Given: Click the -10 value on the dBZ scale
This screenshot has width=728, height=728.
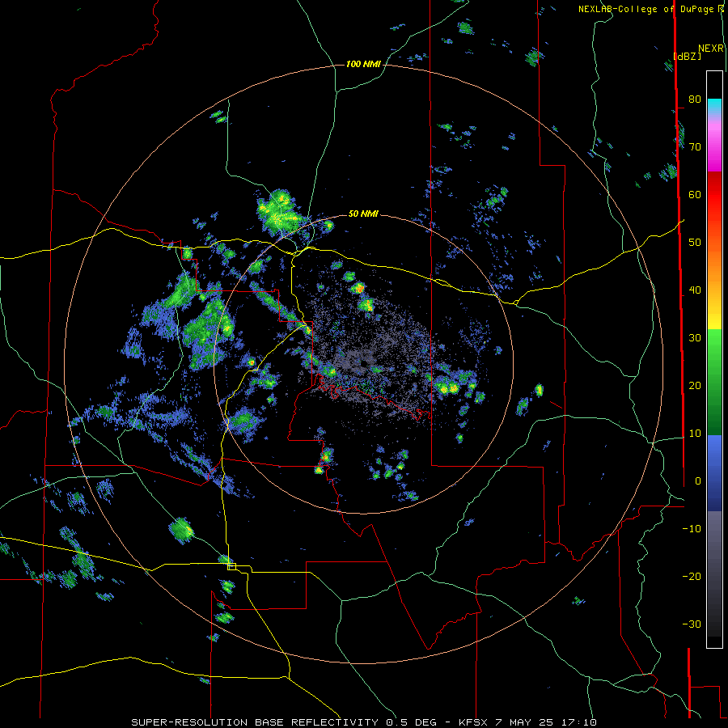Looking at the screenshot, I should pos(692,529).
